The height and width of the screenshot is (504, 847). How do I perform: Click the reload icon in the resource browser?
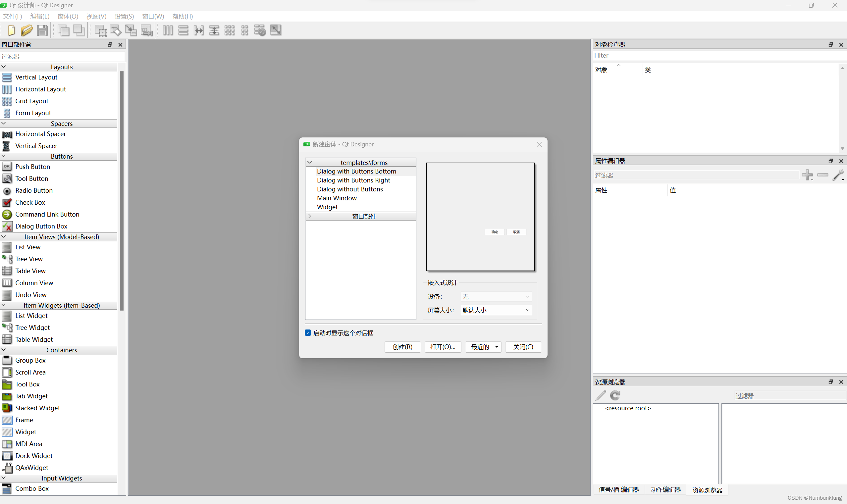(615, 395)
